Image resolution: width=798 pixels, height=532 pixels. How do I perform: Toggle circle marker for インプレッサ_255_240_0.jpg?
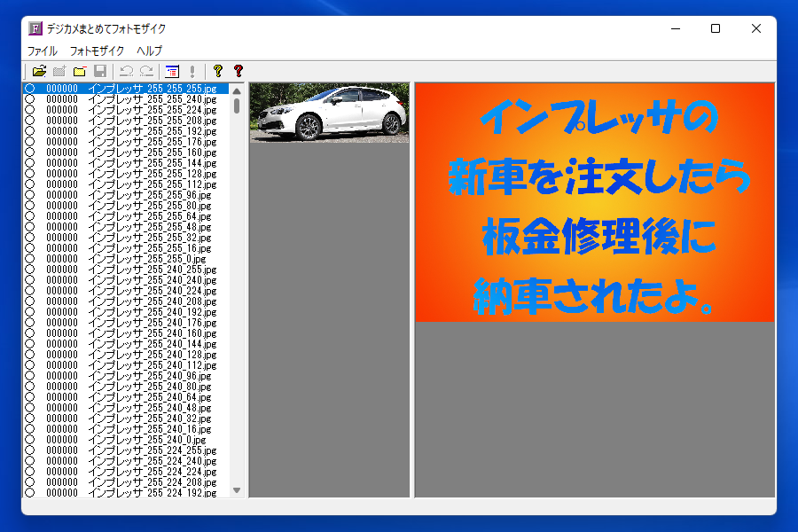click(30, 440)
